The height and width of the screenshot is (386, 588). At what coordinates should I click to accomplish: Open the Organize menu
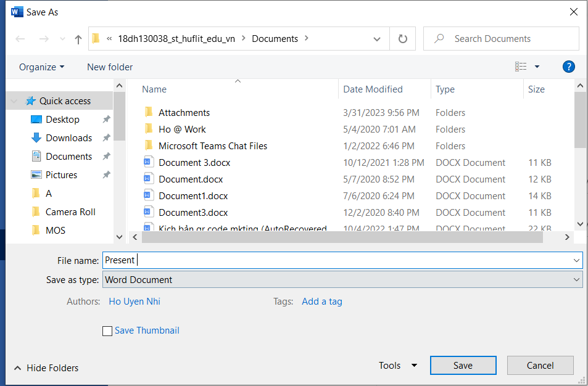[x=41, y=67]
